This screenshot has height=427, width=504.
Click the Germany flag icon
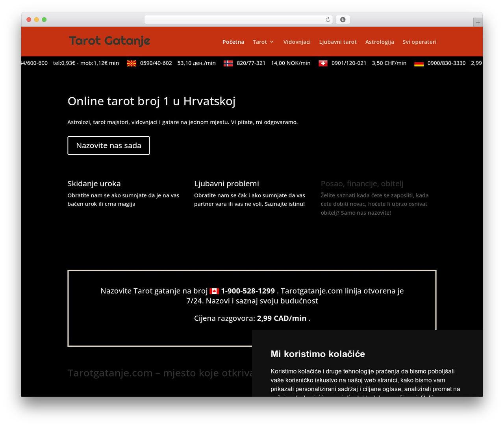click(x=419, y=63)
